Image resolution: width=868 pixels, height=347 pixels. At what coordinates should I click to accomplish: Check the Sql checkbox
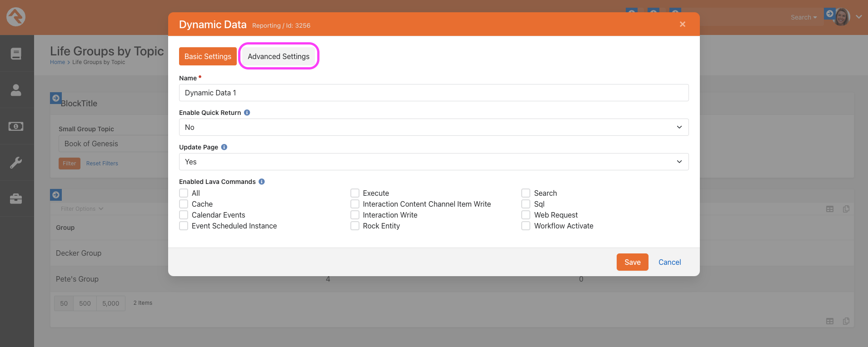pyautogui.click(x=526, y=204)
